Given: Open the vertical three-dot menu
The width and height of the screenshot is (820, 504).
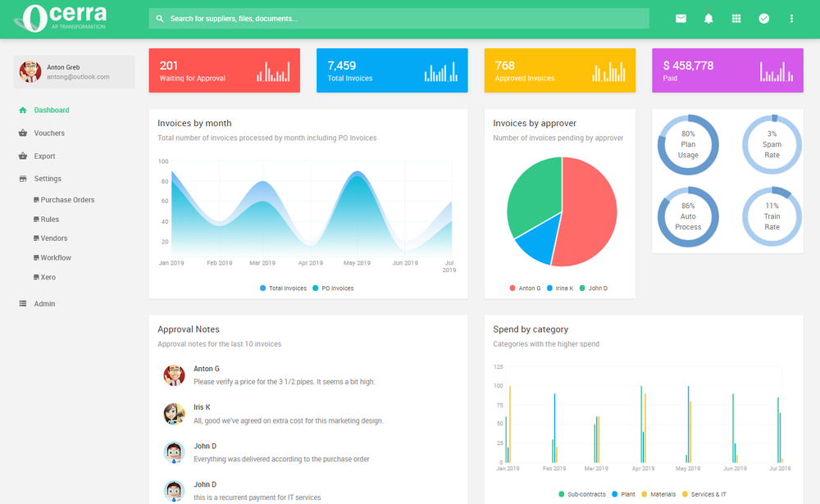Looking at the screenshot, I should pos(791,19).
